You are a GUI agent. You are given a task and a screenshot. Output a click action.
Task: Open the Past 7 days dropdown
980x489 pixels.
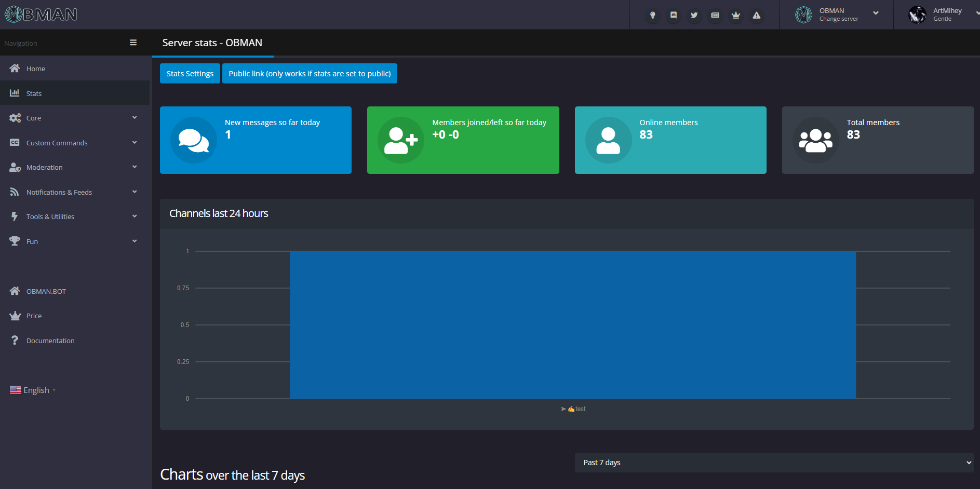(x=774, y=463)
